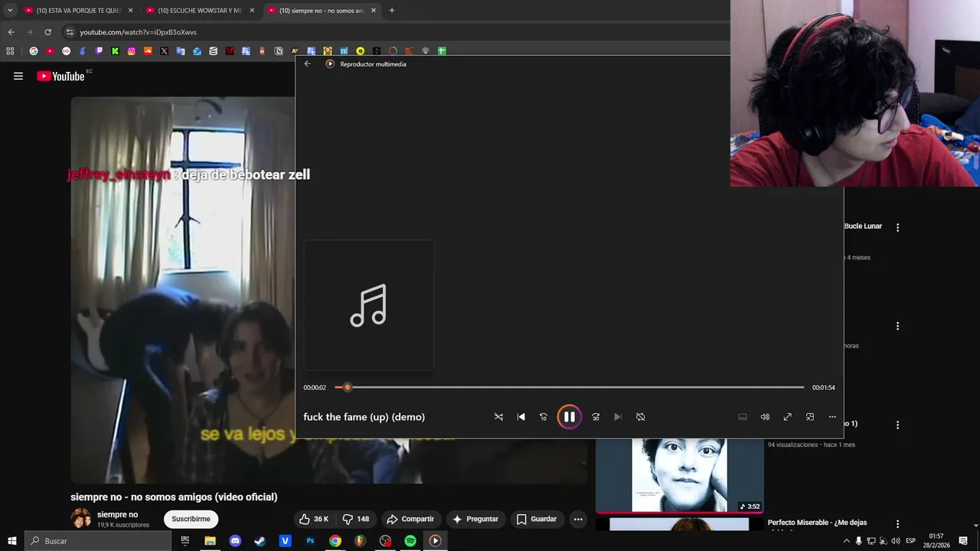Open File Explorer from the taskbar
Image resolution: width=980 pixels, height=551 pixels.
[x=210, y=541]
